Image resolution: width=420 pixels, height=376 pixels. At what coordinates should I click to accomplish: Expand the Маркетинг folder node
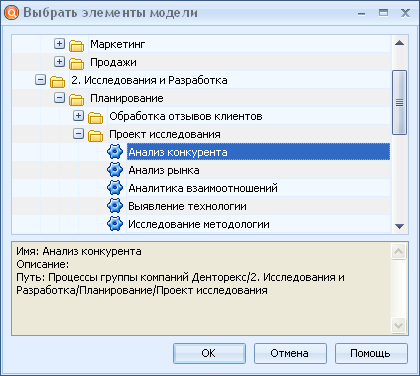(x=59, y=43)
